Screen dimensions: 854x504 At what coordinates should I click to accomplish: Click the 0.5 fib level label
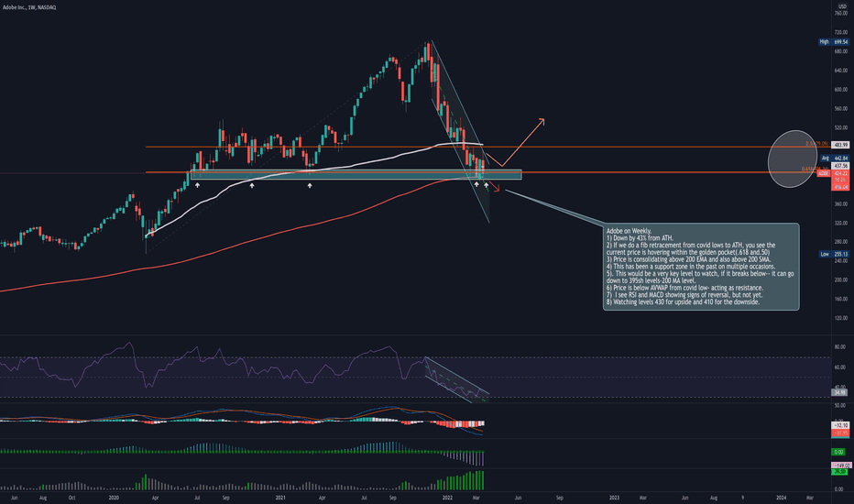(817, 144)
